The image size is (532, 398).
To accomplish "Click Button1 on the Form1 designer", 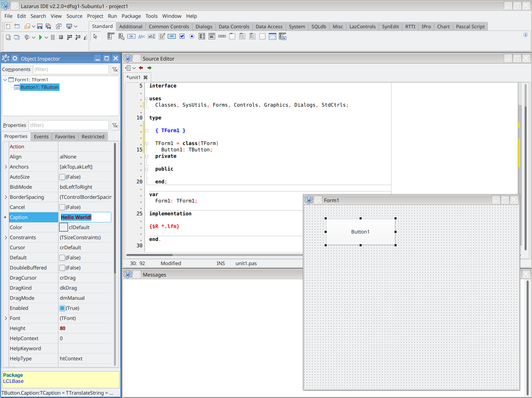I will tap(360, 232).
